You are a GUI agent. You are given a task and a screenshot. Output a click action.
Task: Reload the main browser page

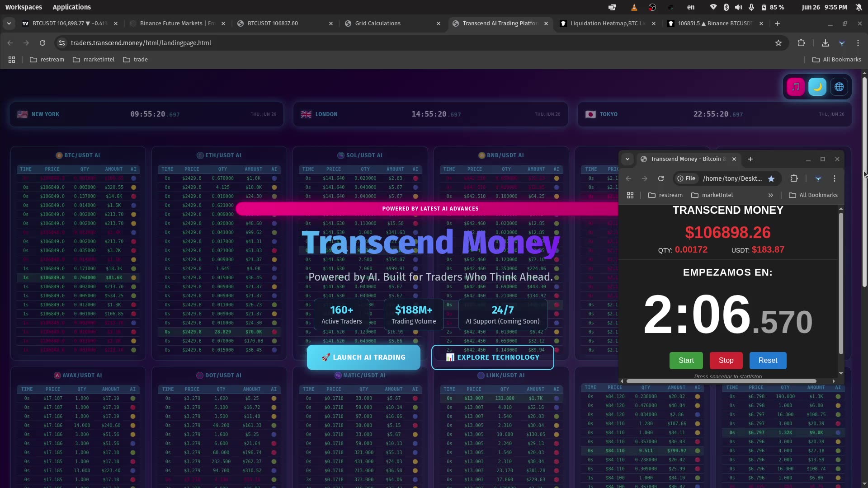(42, 43)
